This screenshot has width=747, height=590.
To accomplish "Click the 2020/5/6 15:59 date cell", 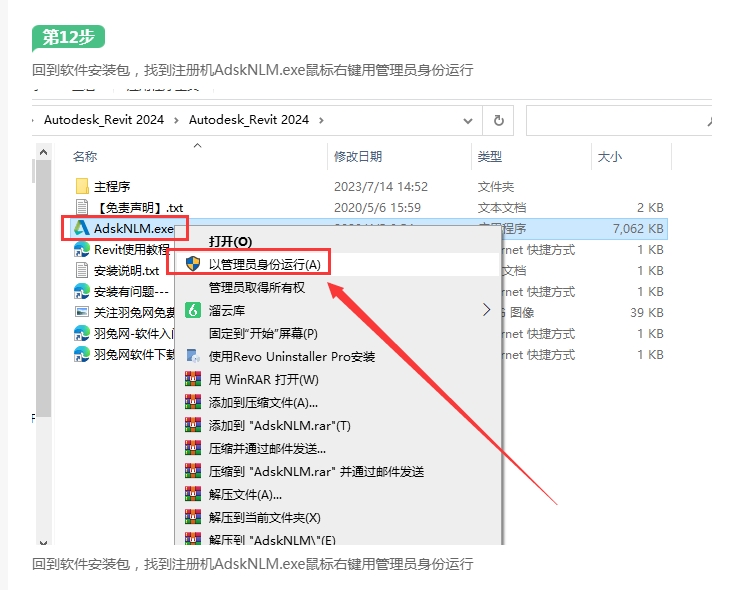I will pyautogui.click(x=377, y=207).
